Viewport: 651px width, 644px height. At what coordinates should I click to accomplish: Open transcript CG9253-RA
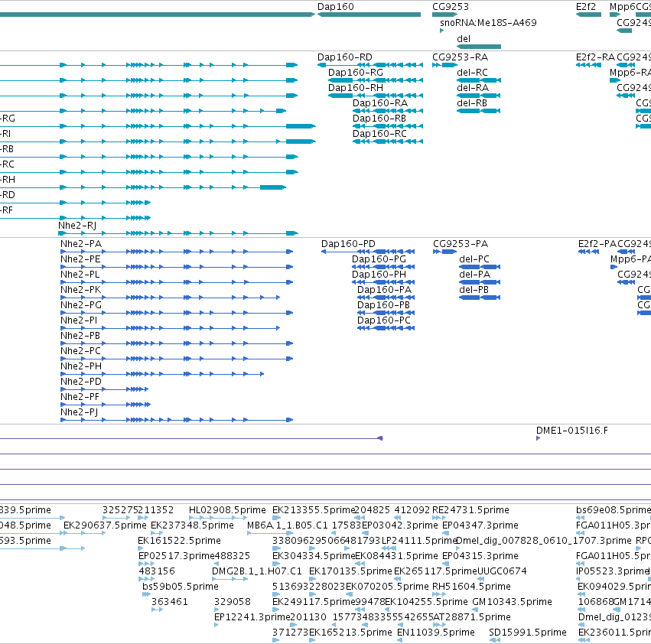tap(460, 57)
